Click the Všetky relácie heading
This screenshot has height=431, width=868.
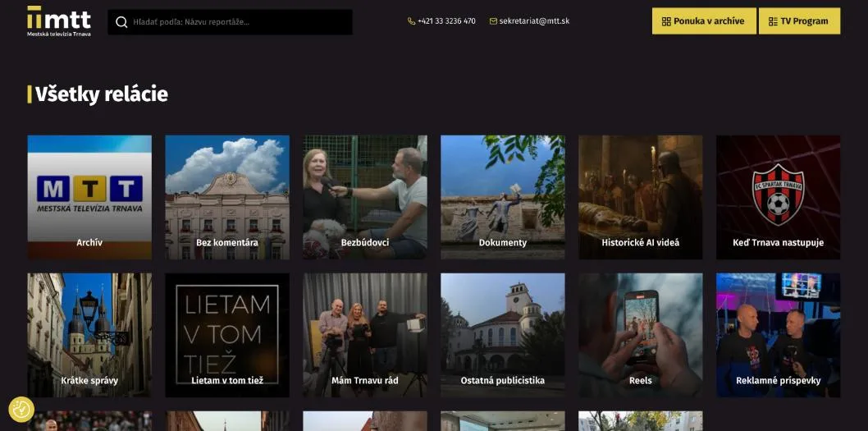pos(101,94)
